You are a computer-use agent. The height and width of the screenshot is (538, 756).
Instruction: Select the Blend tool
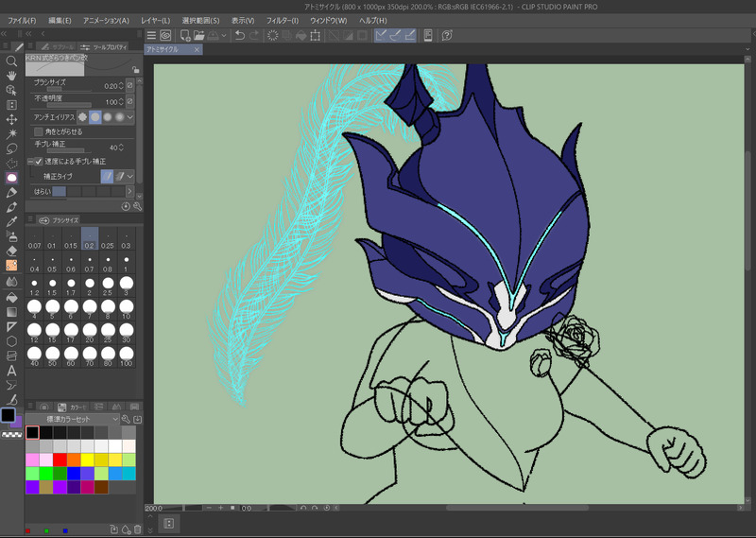[11, 282]
